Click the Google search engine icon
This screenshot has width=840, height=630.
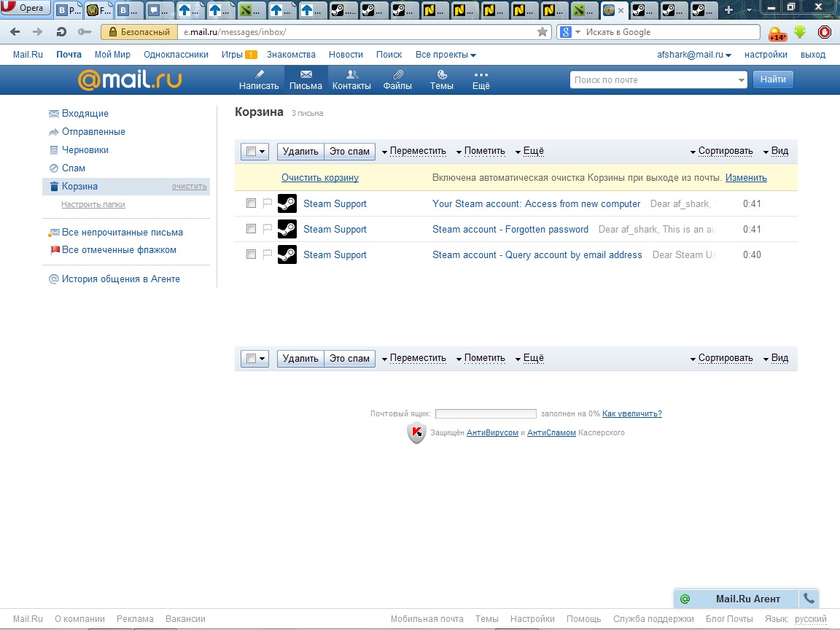pyautogui.click(x=566, y=32)
